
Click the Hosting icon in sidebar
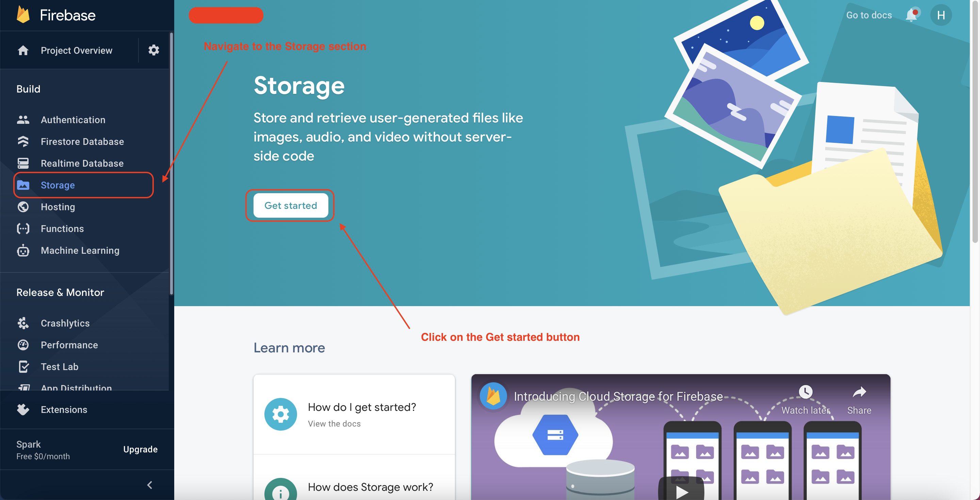pos(23,207)
